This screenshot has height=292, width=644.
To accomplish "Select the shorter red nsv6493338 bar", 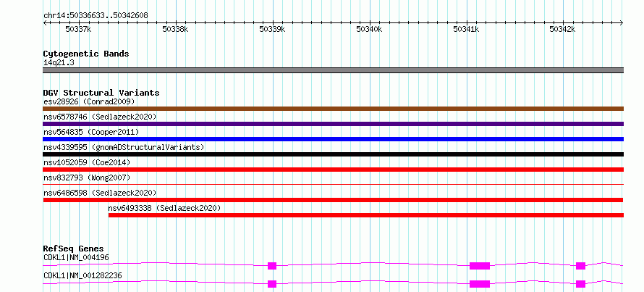I will click(366, 215).
